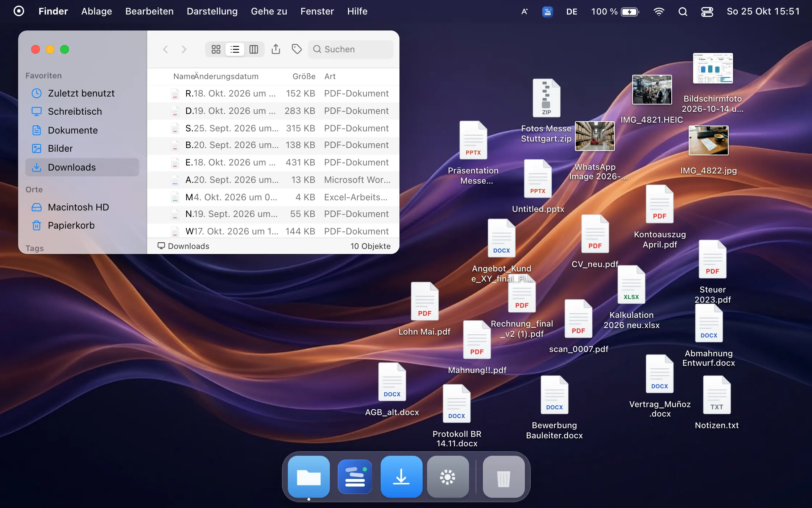The image size is (812, 508).
Task: Click the DE input source indicator
Action: click(x=572, y=12)
